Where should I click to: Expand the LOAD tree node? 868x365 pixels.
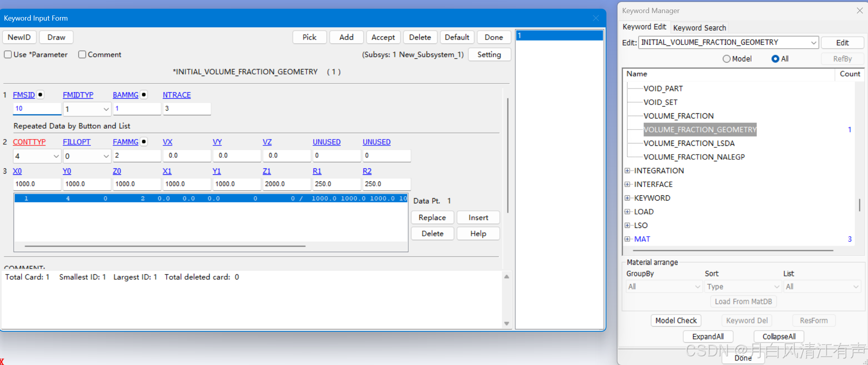(x=627, y=212)
